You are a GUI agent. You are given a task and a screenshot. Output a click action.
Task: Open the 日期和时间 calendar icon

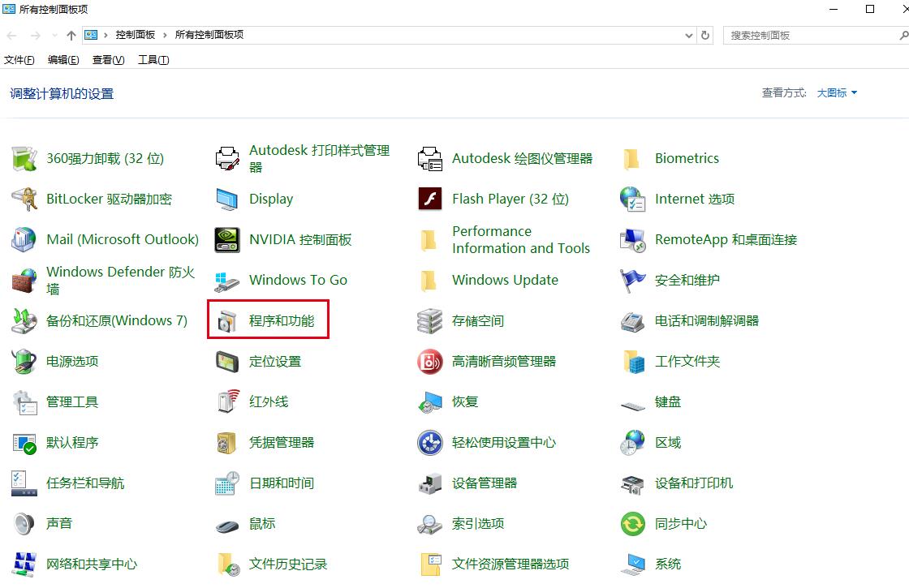pos(227,483)
